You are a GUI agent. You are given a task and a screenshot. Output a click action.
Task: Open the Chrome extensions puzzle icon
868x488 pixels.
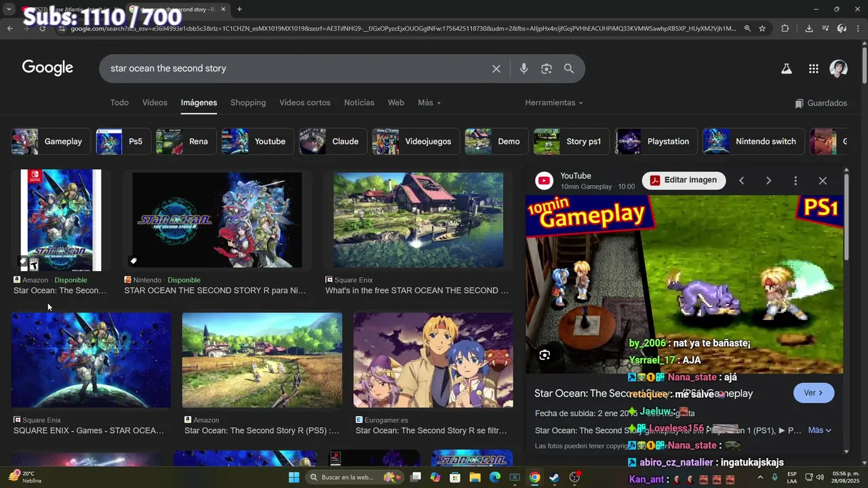tap(785, 28)
